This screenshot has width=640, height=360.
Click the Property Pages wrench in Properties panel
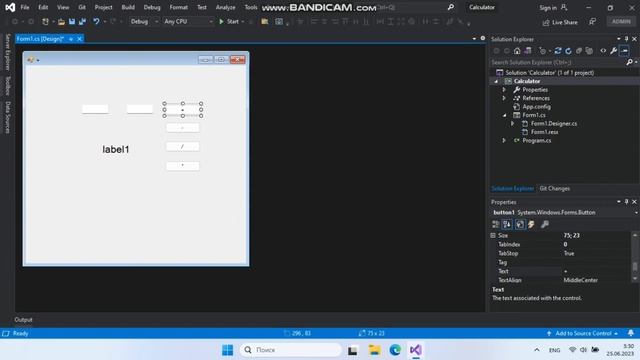pos(544,224)
